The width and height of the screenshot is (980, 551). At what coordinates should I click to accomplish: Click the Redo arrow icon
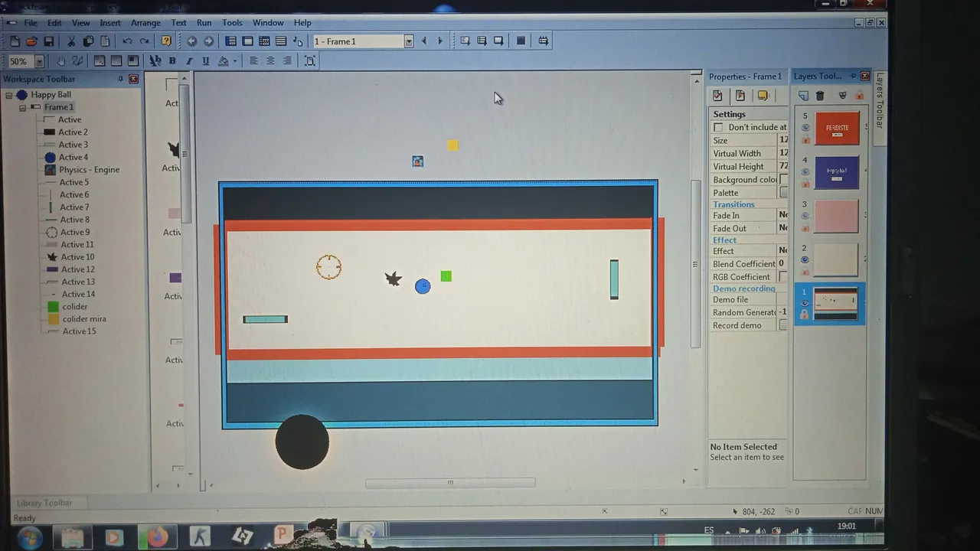pos(144,41)
